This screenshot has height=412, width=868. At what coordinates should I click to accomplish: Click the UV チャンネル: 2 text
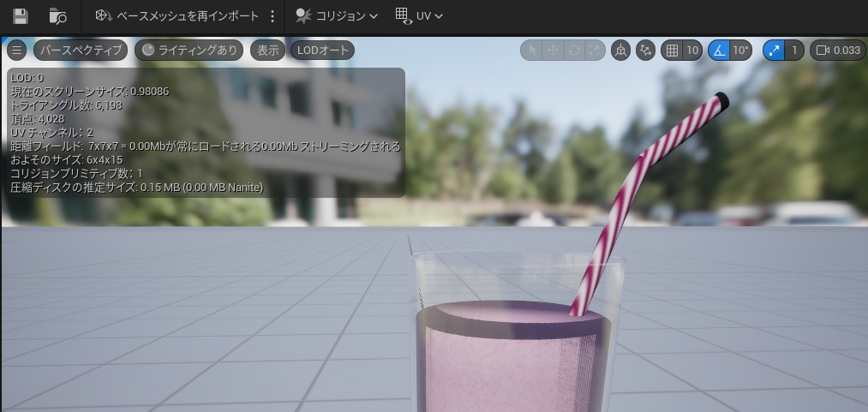coord(51,133)
